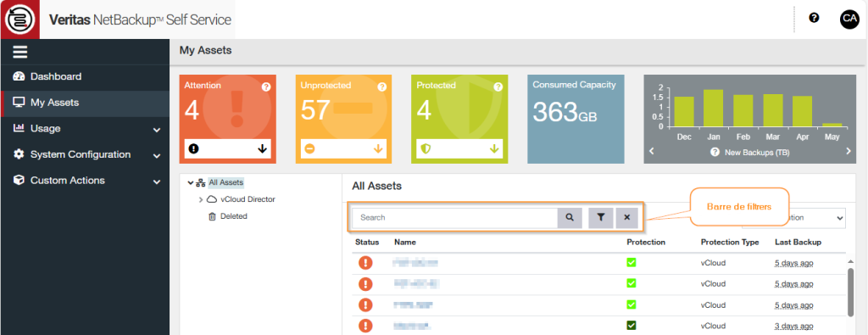
Task: Click the Consumed Capacity tile
Action: pyautogui.click(x=576, y=119)
